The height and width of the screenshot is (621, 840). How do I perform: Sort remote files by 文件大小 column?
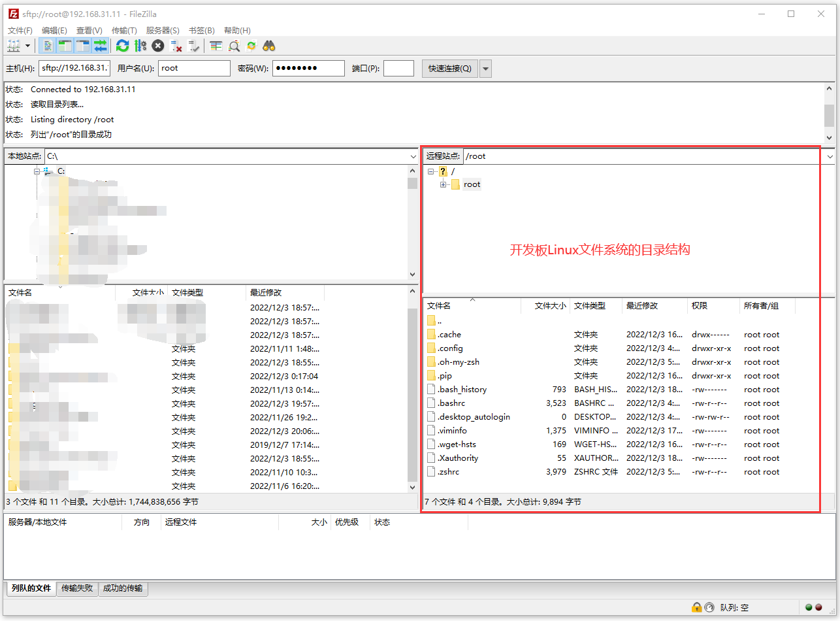[x=545, y=305]
